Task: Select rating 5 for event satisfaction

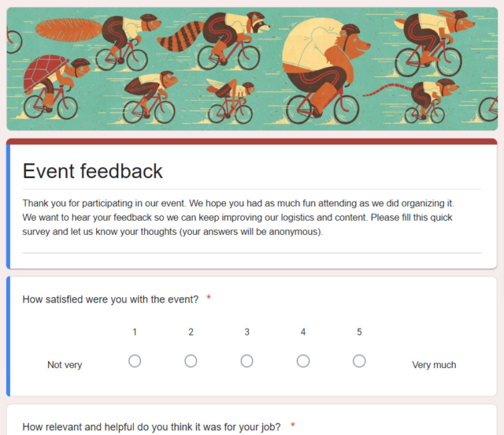Action: tap(359, 361)
